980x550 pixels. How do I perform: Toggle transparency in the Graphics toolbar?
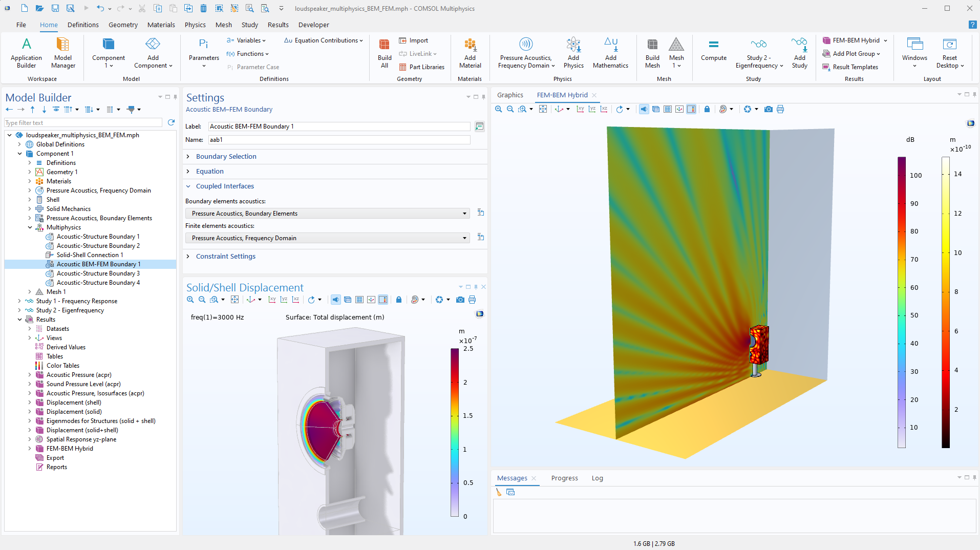pyautogui.click(x=656, y=109)
